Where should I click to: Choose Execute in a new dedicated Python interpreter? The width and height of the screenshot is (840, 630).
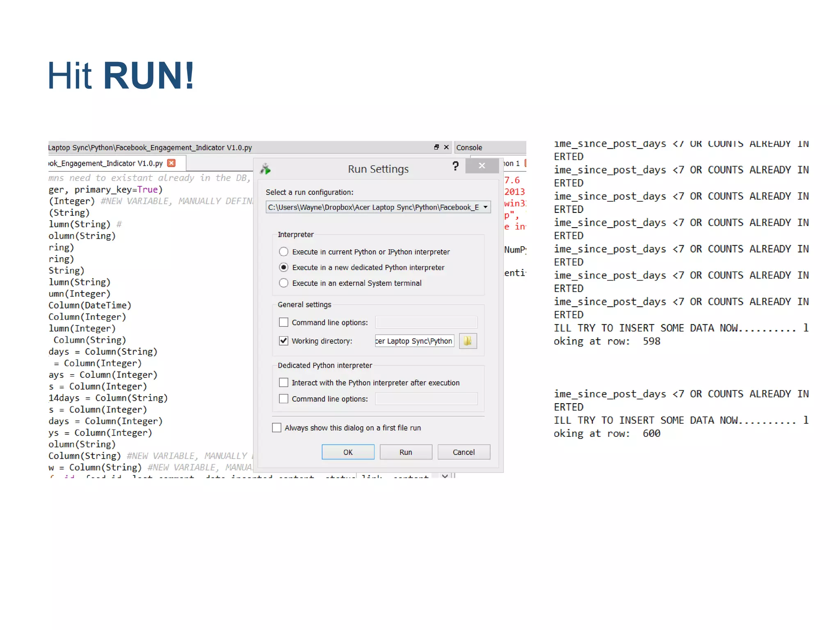(x=283, y=267)
